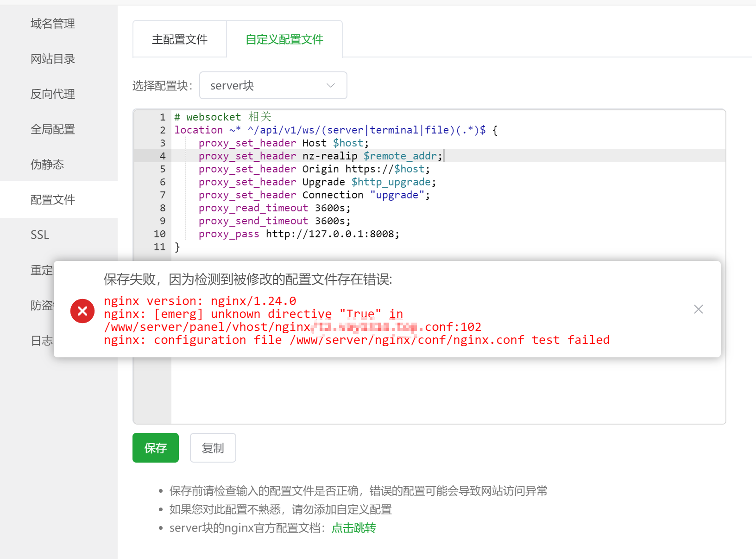Image resolution: width=756 pixels, height=559 pixels.
Task: Click line number 11 in gutter
Action: (x=159, y=247)
